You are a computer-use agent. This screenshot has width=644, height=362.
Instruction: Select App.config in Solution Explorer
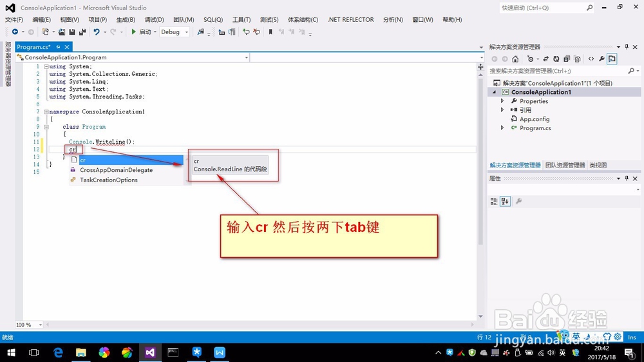[x=535, y=119]
